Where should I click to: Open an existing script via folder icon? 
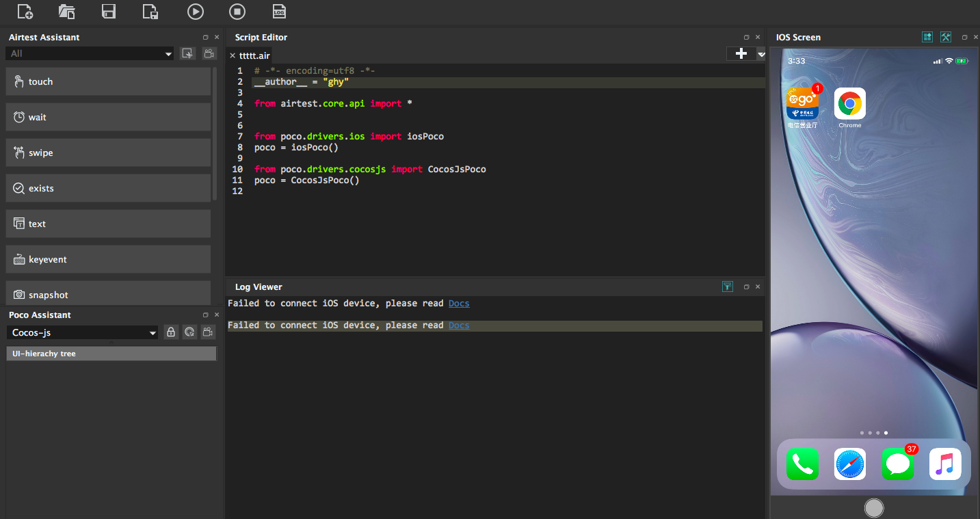(x=66, y=11)
